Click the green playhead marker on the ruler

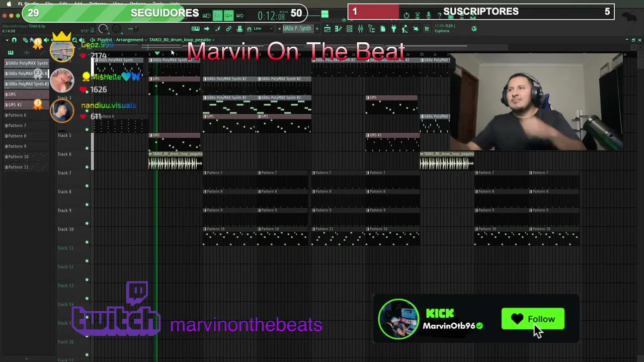[x=157, y=53]
